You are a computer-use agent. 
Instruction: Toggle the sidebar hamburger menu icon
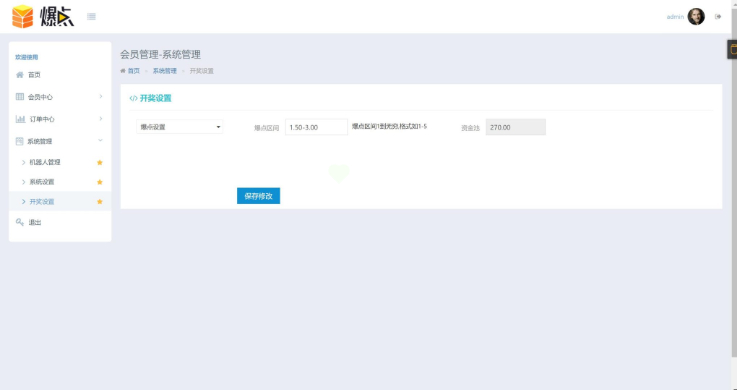click(91, 16)
